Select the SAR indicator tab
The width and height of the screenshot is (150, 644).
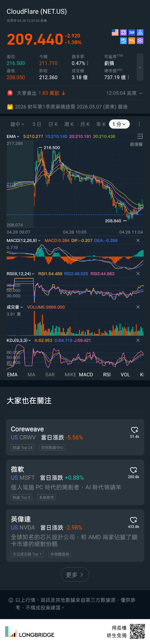point(50,375)
